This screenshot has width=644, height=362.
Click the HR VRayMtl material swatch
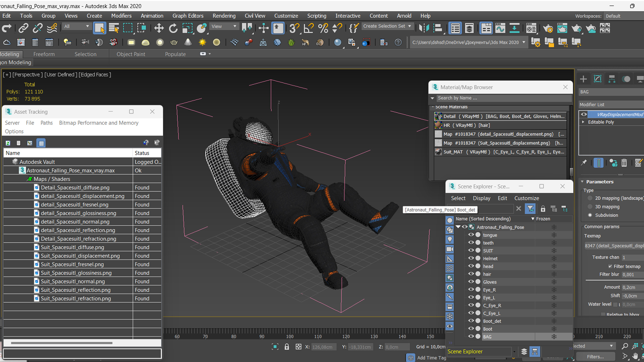438,125
